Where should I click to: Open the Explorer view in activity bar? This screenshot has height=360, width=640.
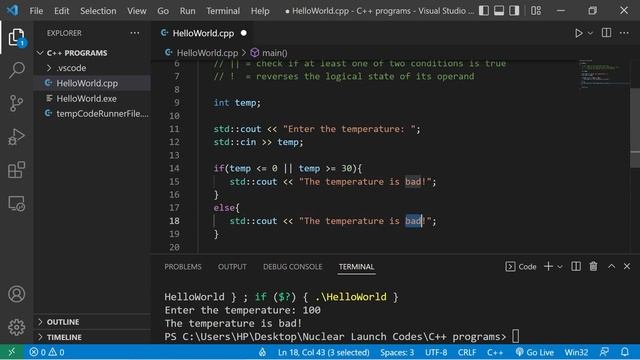click(16, 38)
